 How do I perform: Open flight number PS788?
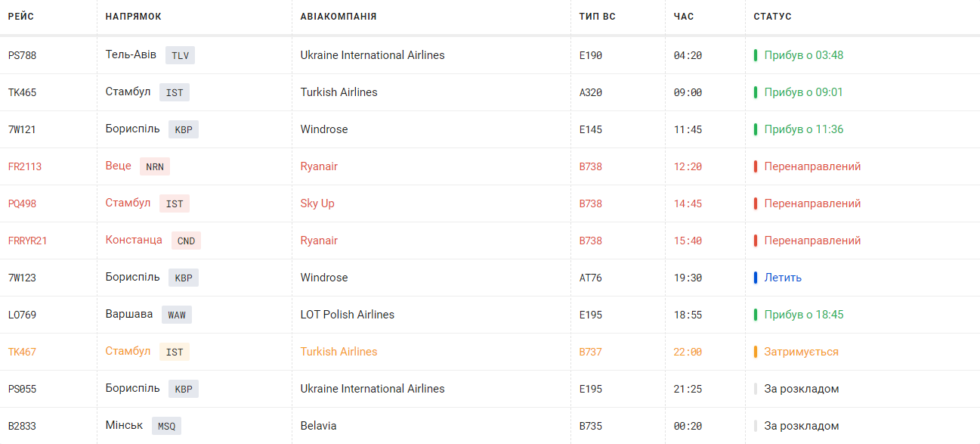point(22,55)
